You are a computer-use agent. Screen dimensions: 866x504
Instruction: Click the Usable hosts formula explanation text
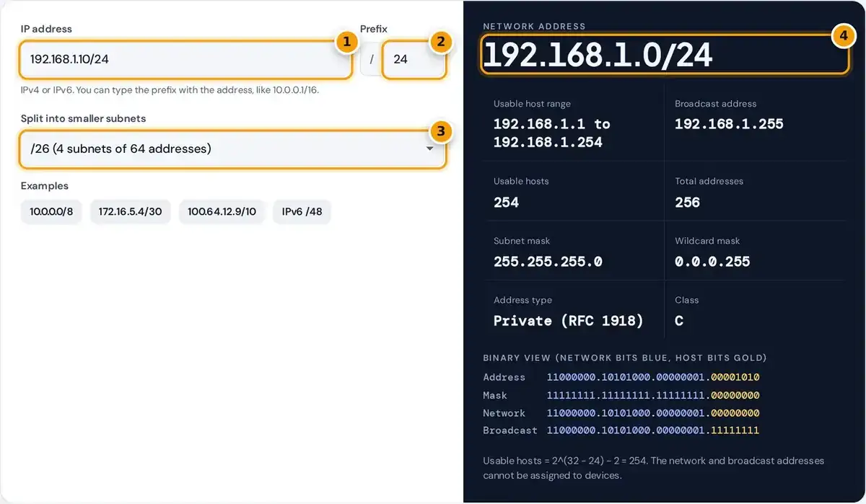click(653, 468)
